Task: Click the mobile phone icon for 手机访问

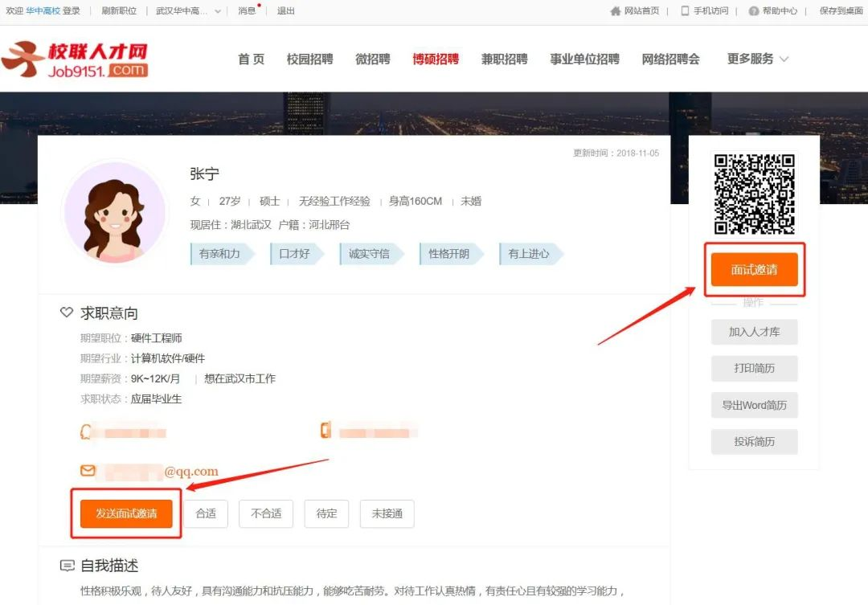Action: [685, 11]
